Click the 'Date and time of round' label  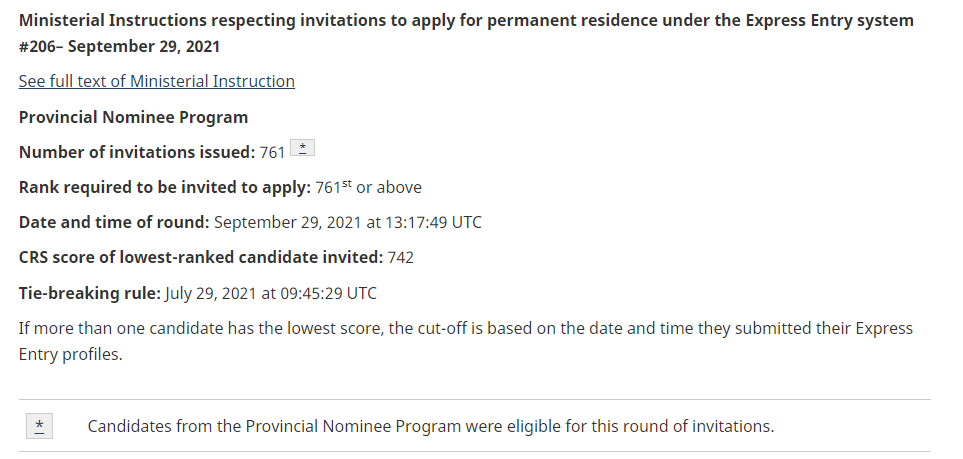click(114, 222)
